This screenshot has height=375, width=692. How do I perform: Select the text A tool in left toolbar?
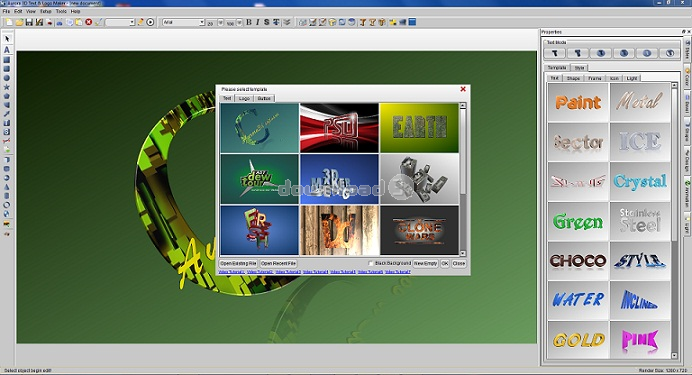(7, 49)
